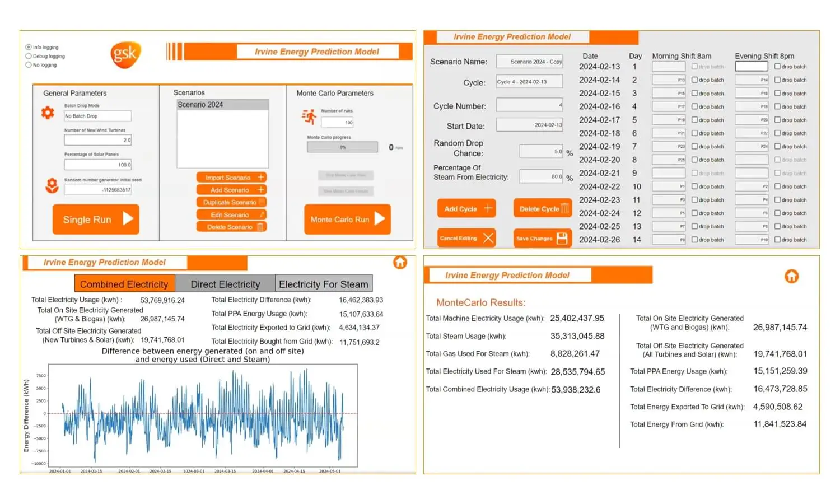Click the flower icon beside random seed
Viewport: 840px width, 504px height.
[52, 185]
